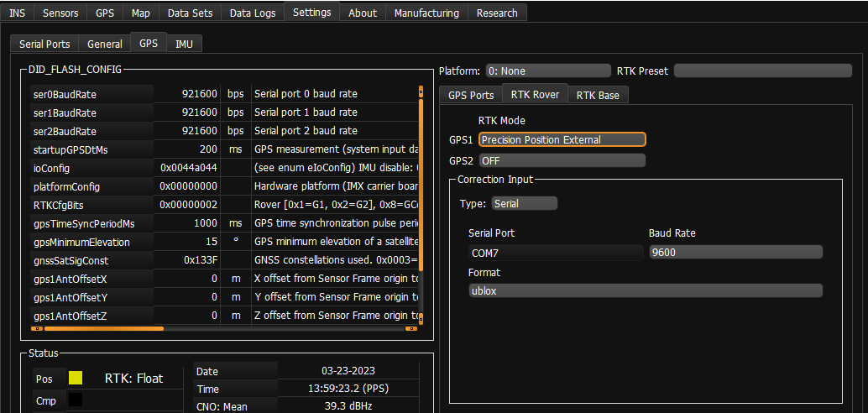Open the About tab

pyautogui.click(x=363, y=13)
